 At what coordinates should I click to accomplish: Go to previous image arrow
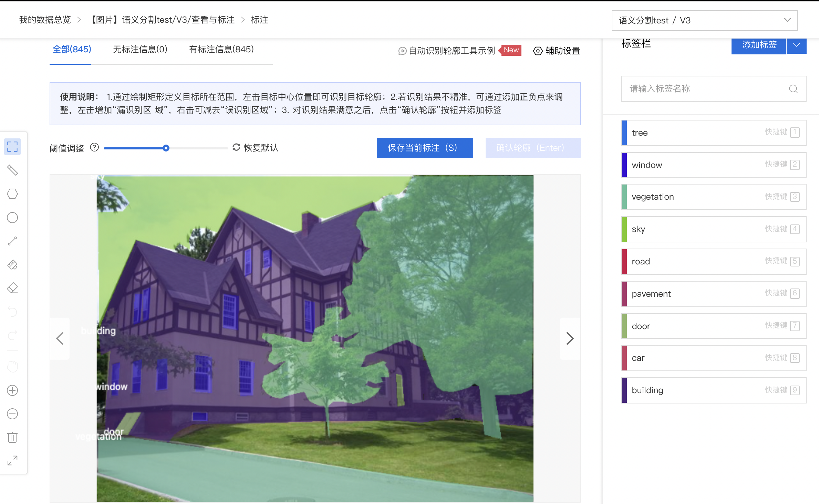[60, 338]
